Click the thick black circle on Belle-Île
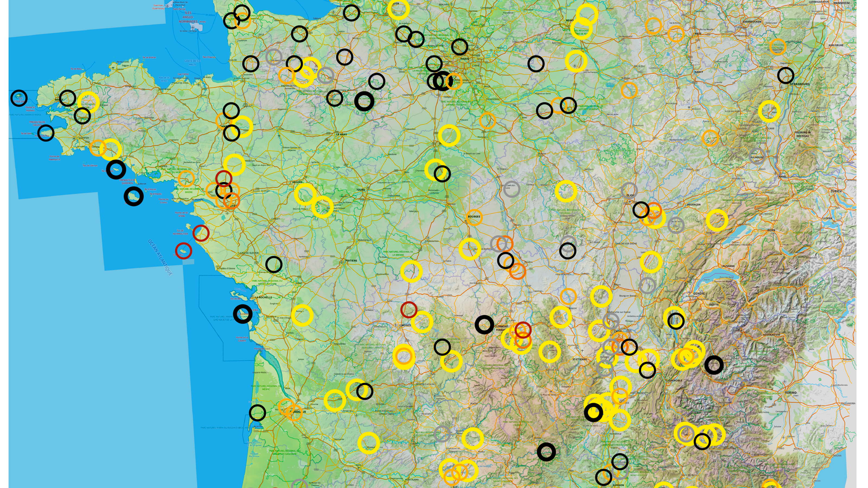Screen dimensions: 868x488 [134, 196]
